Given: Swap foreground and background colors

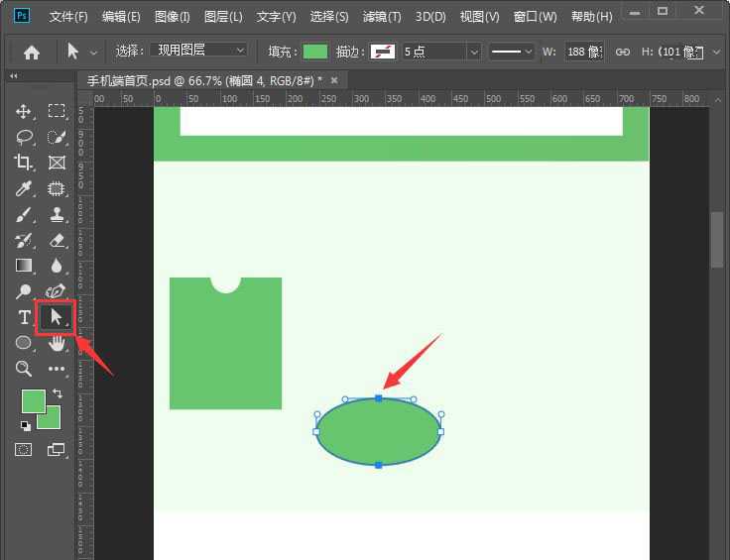Looking at the screenshot, I should coord(57,393).
